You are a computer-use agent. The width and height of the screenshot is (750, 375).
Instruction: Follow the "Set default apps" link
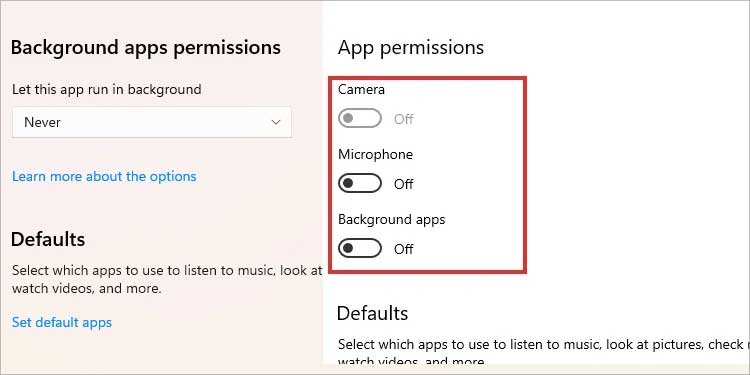click(62, 322)
